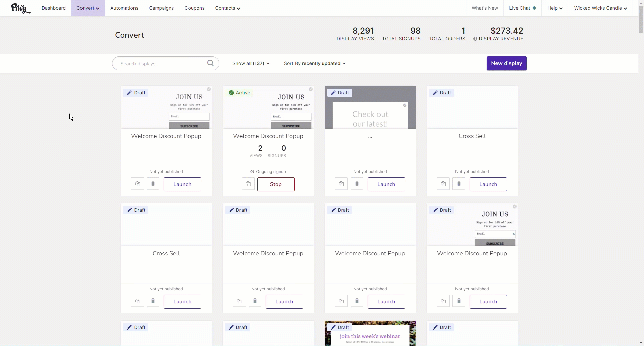
Task: Click Draft pencil icon on "Check out our latest!" card
Action: [x=333, y=93]
